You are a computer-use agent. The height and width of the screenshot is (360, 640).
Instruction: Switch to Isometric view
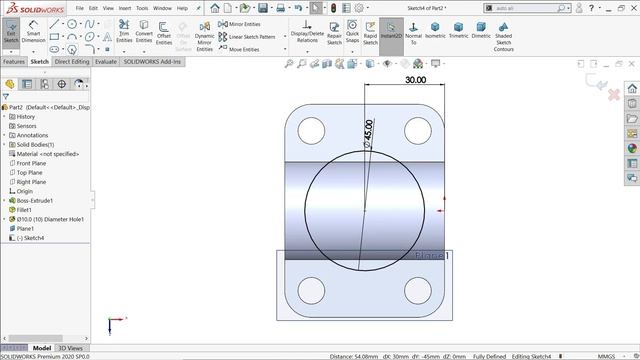435,31
